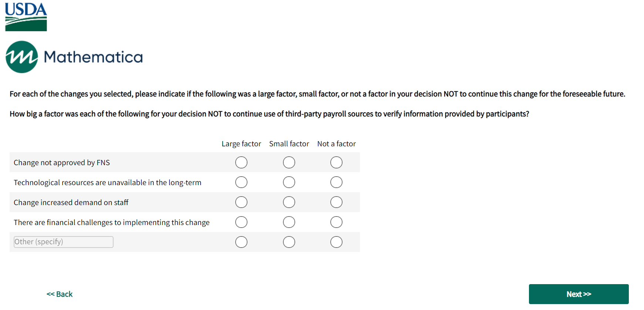Image resolution: width=644 pixels, height=310 pixels.
Task: Click the USDA logo
Action: [x=26, y=17]
